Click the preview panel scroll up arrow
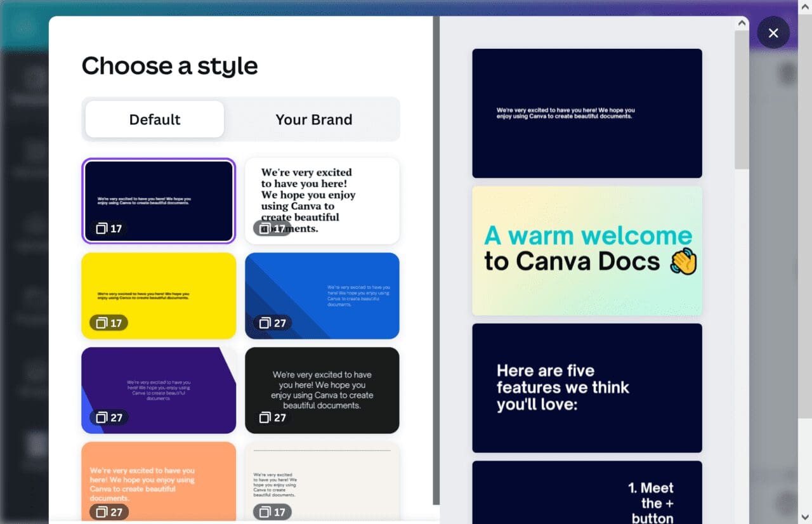 (x=741, y=23)
